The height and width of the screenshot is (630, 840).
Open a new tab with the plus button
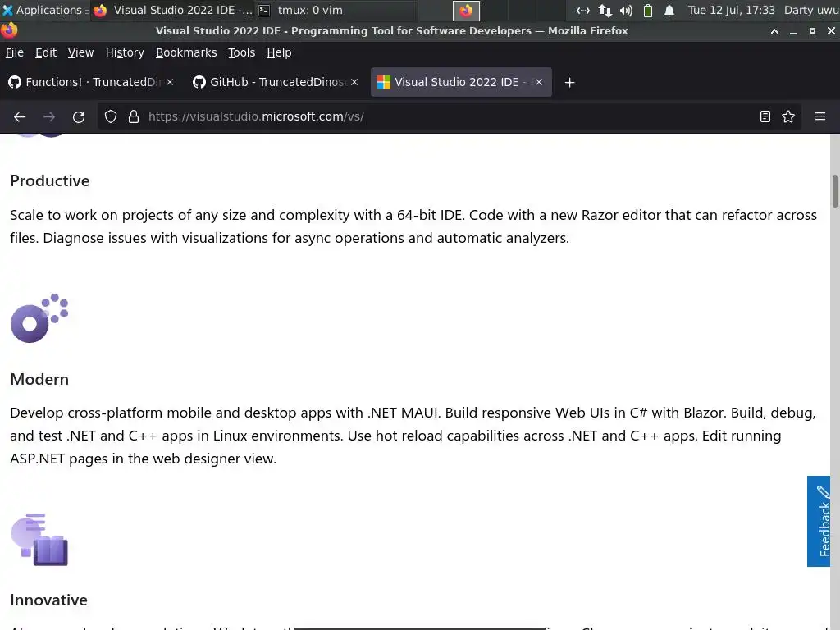pos(569,83)
